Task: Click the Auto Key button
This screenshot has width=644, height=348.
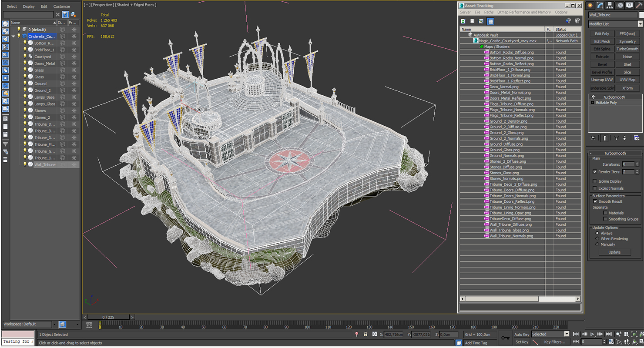Action: point(522,335)
